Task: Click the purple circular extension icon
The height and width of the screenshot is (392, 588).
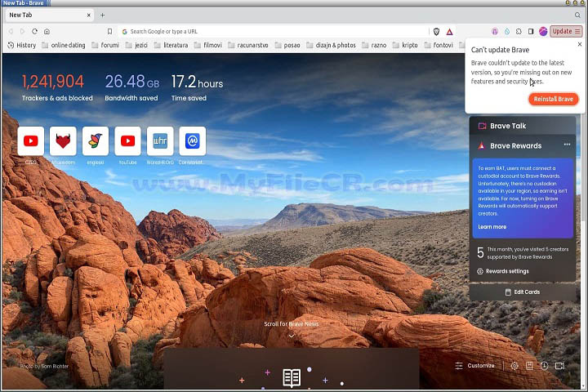Action: pyautogui.click(x=495, y=32)
